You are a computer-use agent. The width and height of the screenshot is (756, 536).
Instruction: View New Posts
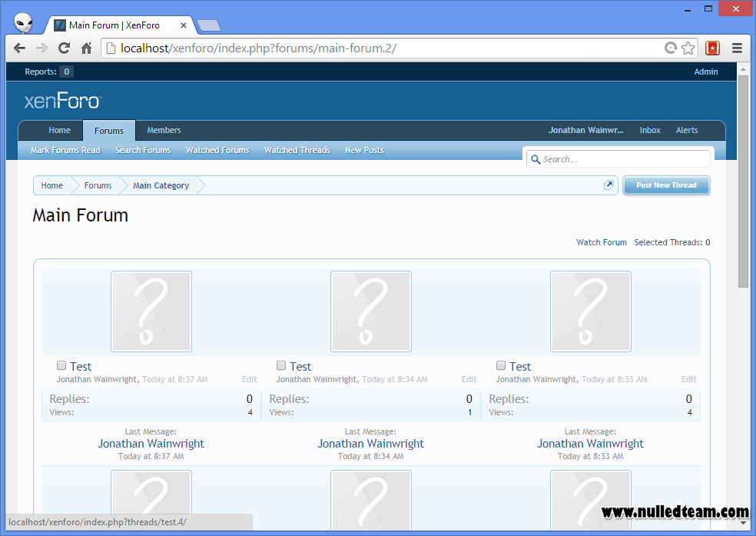pos(364,150)
